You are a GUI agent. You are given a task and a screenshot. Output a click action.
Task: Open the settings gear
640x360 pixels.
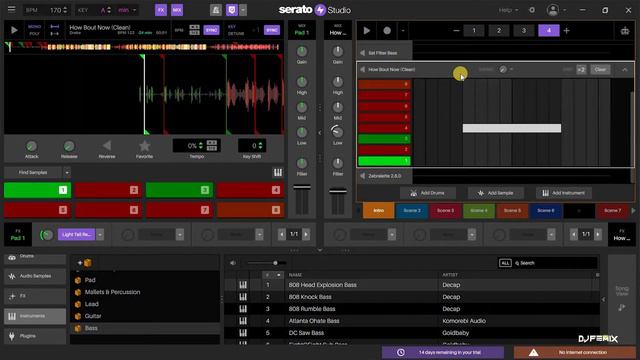pyautogui.click(x=532, y=10)
